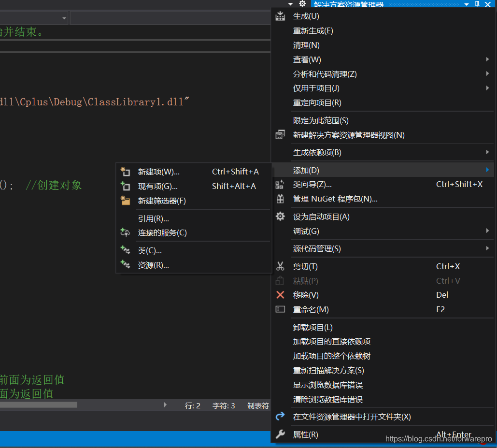Viewport: 497px width, 448px height.
Task: Click the gear icon in panel header
Action: (x=302, y=3)
